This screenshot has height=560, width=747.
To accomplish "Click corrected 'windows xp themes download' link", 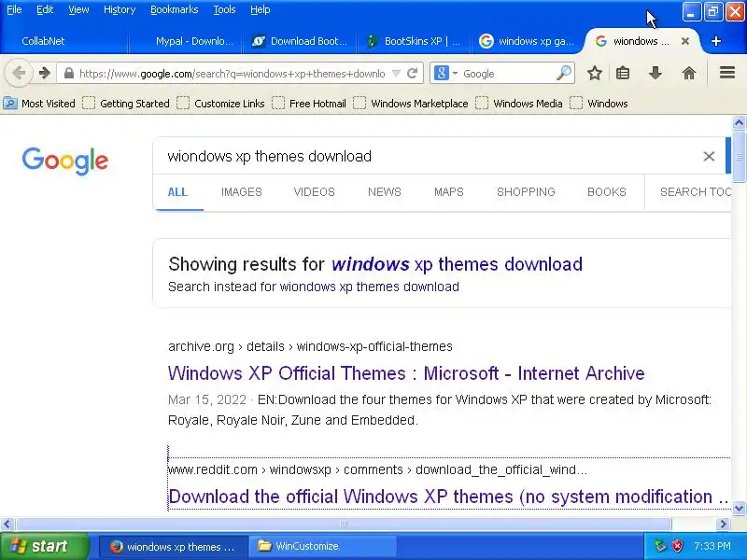I will pos(457,264).
